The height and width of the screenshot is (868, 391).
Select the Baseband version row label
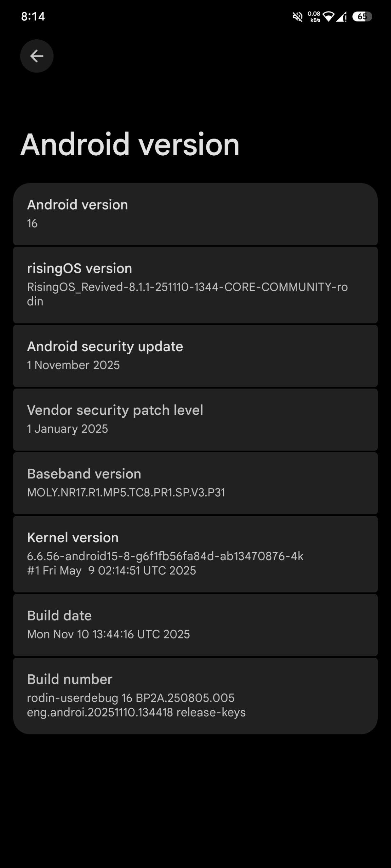[x=84, y=474]
